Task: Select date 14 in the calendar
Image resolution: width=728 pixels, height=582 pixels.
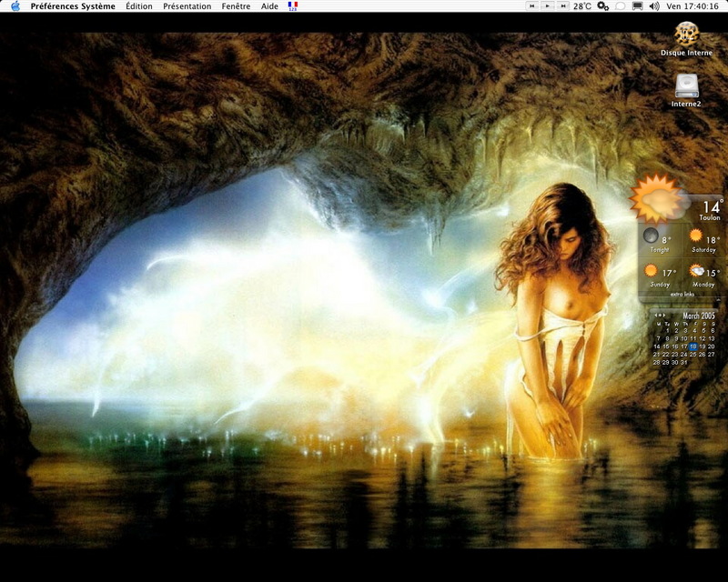Action: tap(657, 346)
